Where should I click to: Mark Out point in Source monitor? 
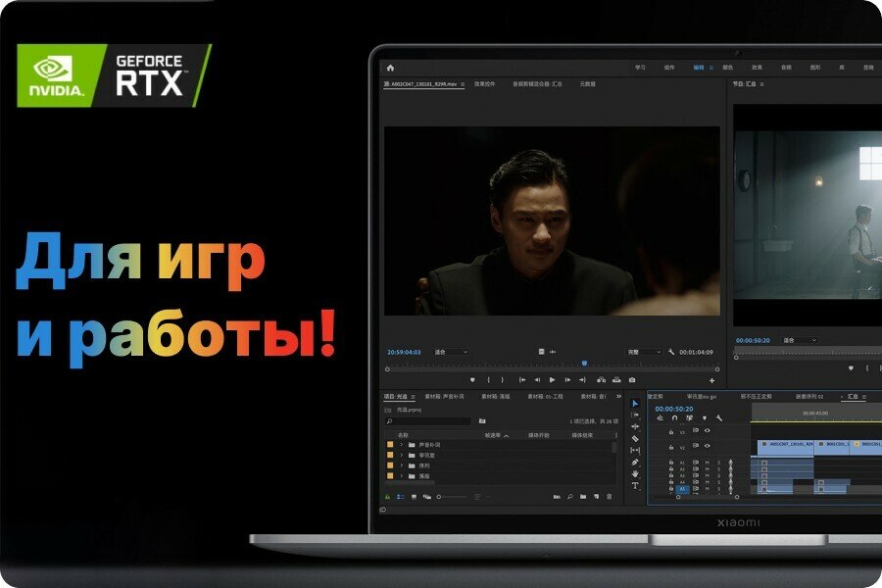(503, 380)
